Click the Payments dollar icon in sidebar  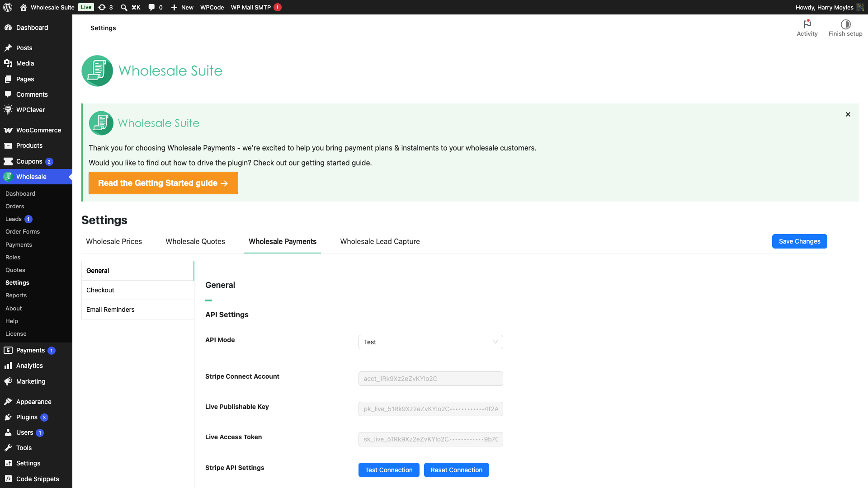click(8, 350)
